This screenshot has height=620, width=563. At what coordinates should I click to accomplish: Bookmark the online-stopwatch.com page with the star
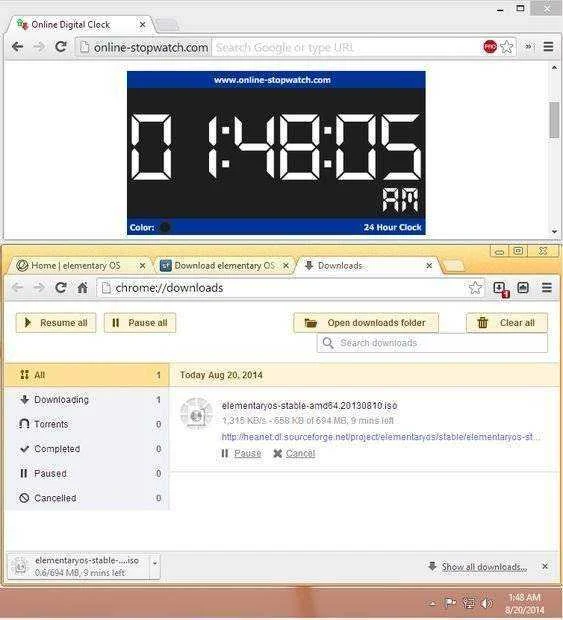(506, 47)
